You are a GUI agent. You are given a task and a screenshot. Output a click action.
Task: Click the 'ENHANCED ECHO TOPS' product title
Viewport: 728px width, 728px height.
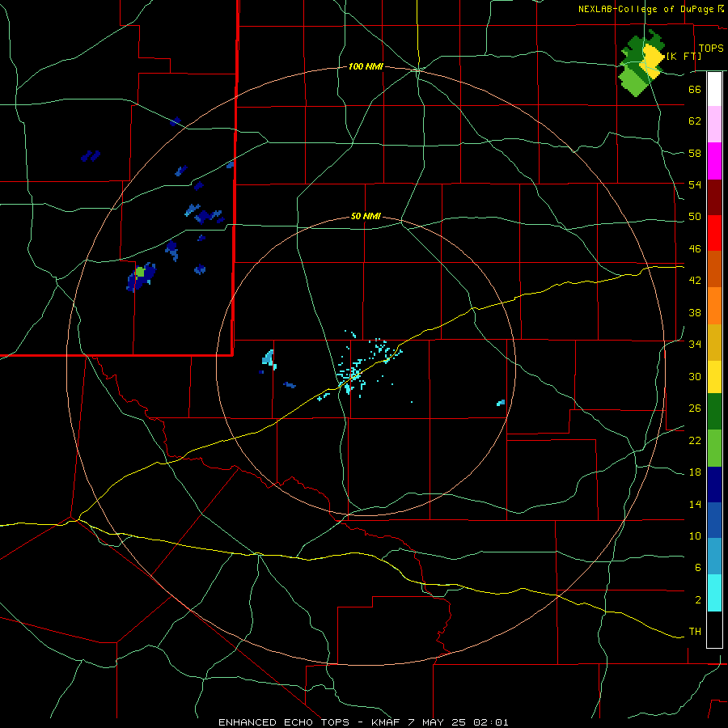pos(284,722)
